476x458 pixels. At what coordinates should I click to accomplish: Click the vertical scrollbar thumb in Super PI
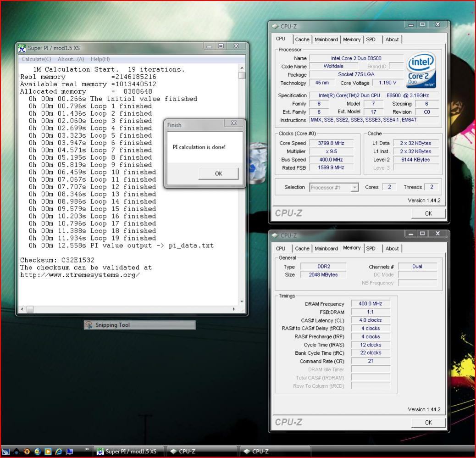(x=242, y=75)
